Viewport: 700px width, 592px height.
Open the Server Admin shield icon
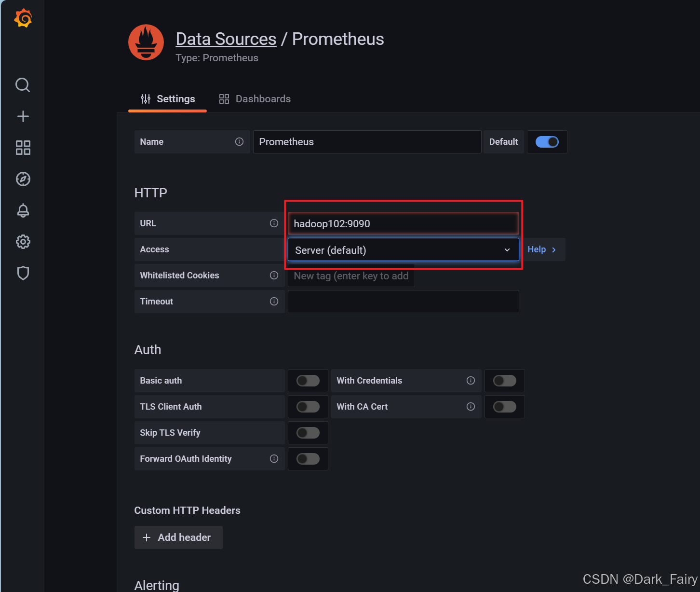[x=23, y=273]
